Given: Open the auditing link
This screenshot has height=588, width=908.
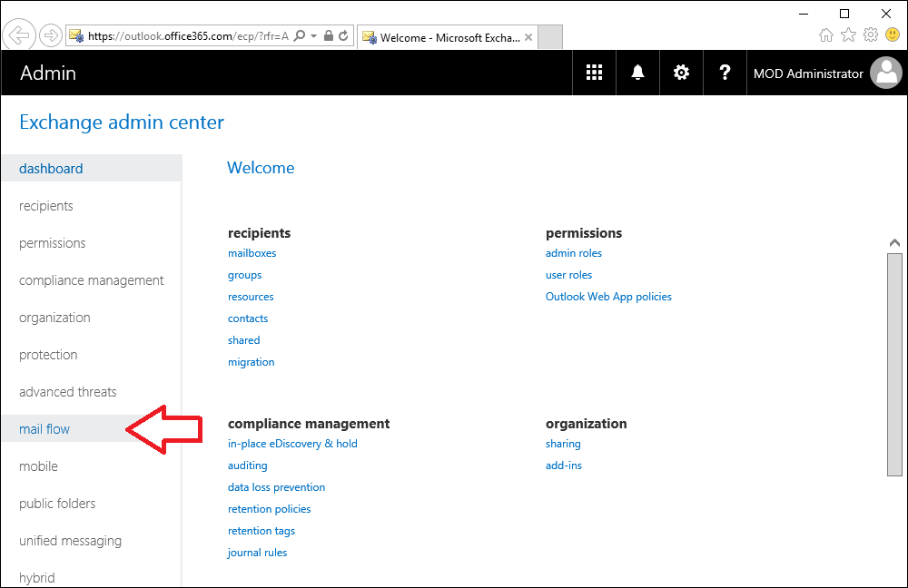Looking at the screenshot, I should 247,465.
